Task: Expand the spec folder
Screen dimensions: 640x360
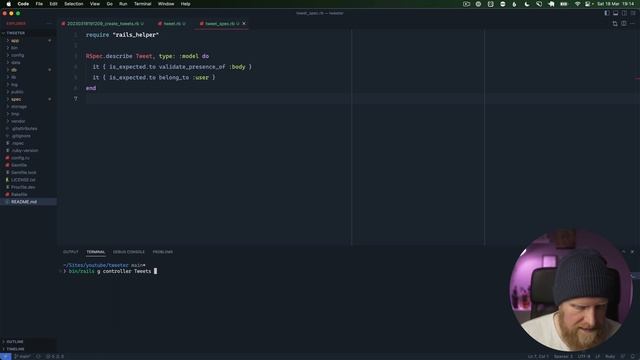Action: 16,99
